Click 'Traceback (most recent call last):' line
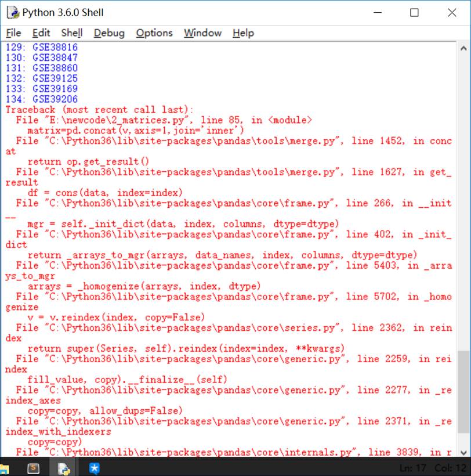The width and height of the screenshot is (471, 476). 99,110
